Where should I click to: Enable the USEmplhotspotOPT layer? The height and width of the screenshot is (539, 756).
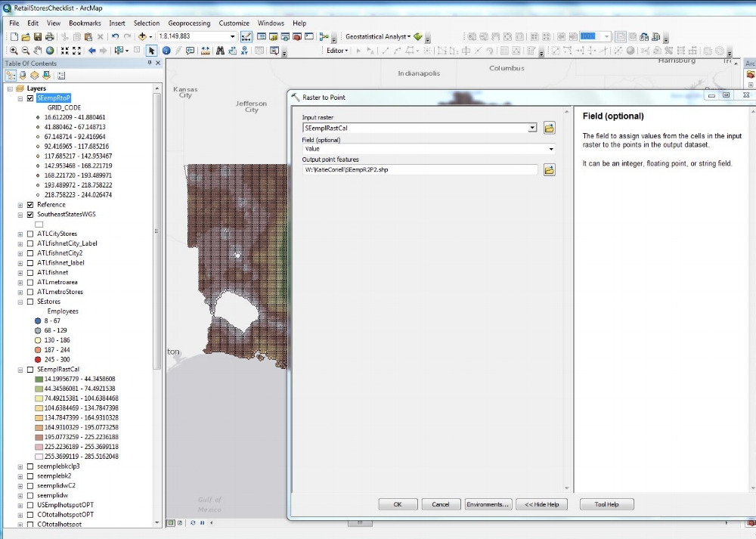[x=30, y=505]
